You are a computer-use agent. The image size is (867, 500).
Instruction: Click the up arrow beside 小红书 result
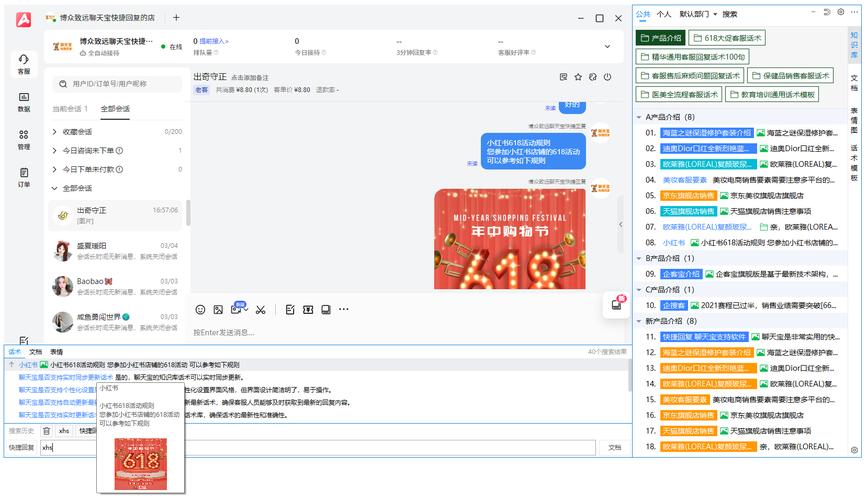coord(11,365)
